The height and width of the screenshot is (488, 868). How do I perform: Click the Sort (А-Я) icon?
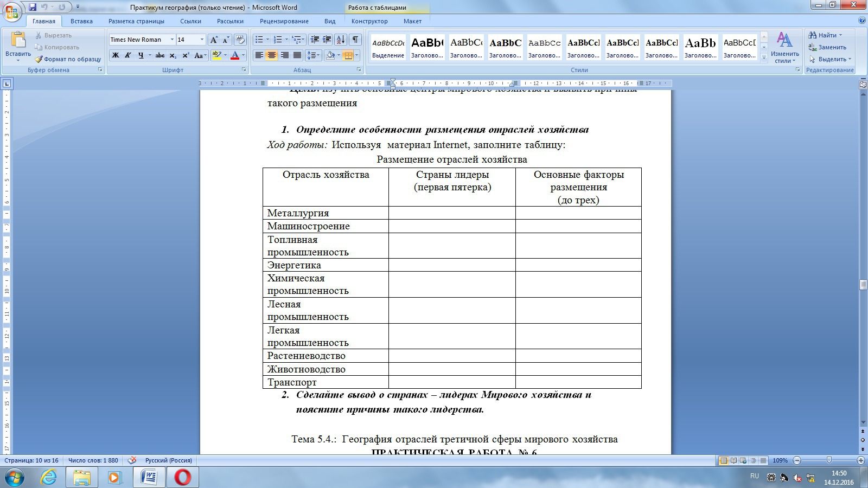click(x=341, y=40)
